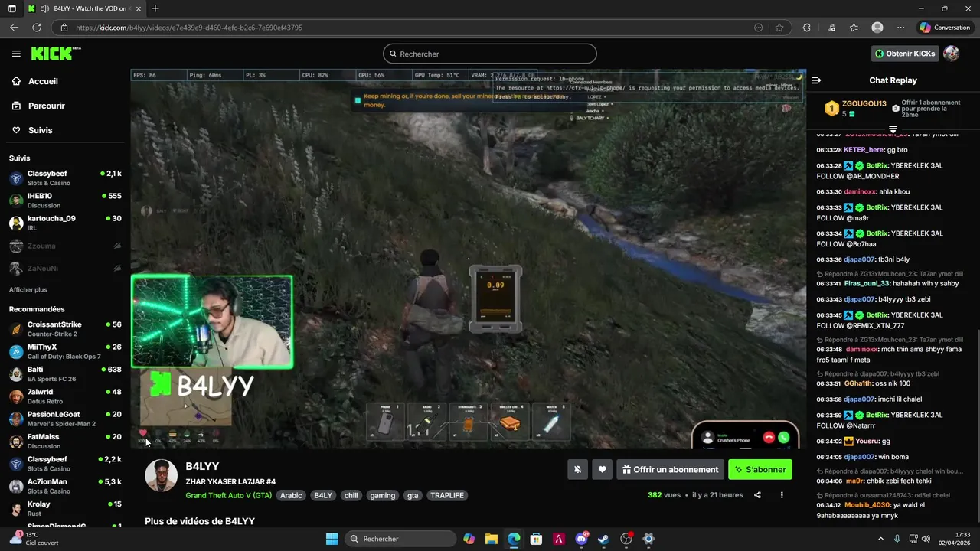Toggle follow heart for B4LYY
The width and height of the screenshot is (980, 551).
point(602,470)
